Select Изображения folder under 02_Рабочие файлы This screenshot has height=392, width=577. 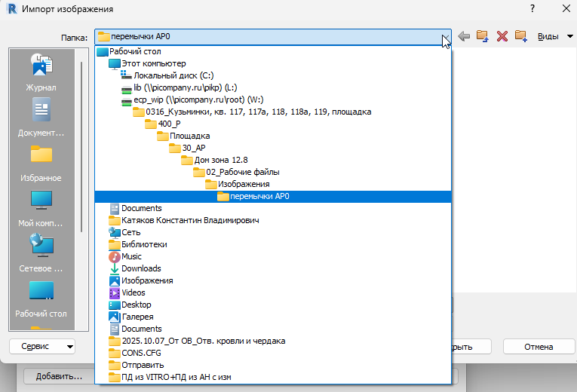click(x=273, y=184)
